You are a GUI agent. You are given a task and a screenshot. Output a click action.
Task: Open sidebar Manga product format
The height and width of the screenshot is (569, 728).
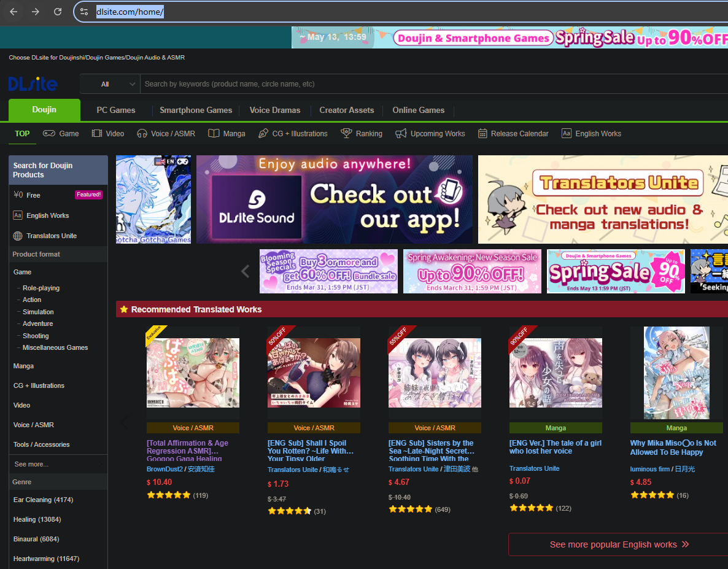click(24, 366)
